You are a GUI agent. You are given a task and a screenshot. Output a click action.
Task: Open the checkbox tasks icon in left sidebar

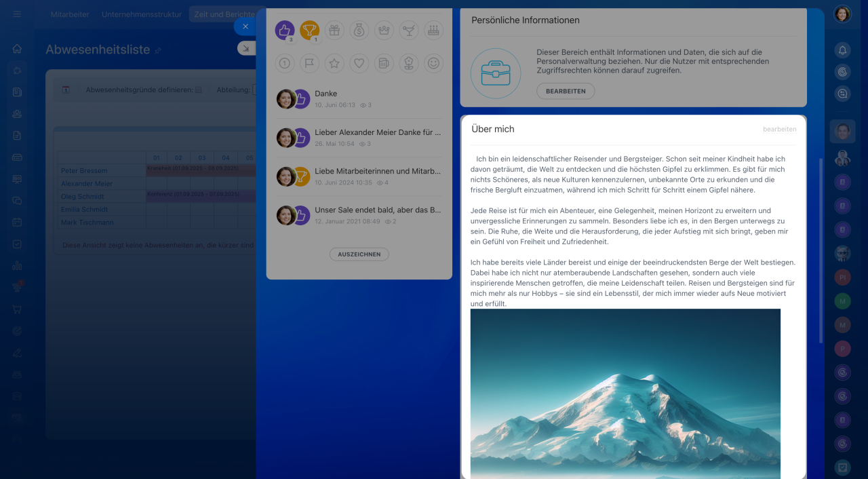click(x=17, y=244)
